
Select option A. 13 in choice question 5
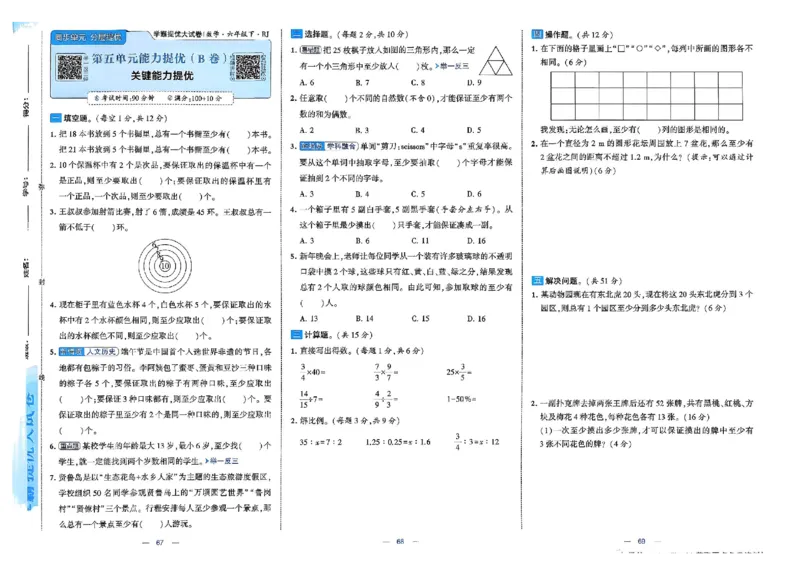coord(309,319)
